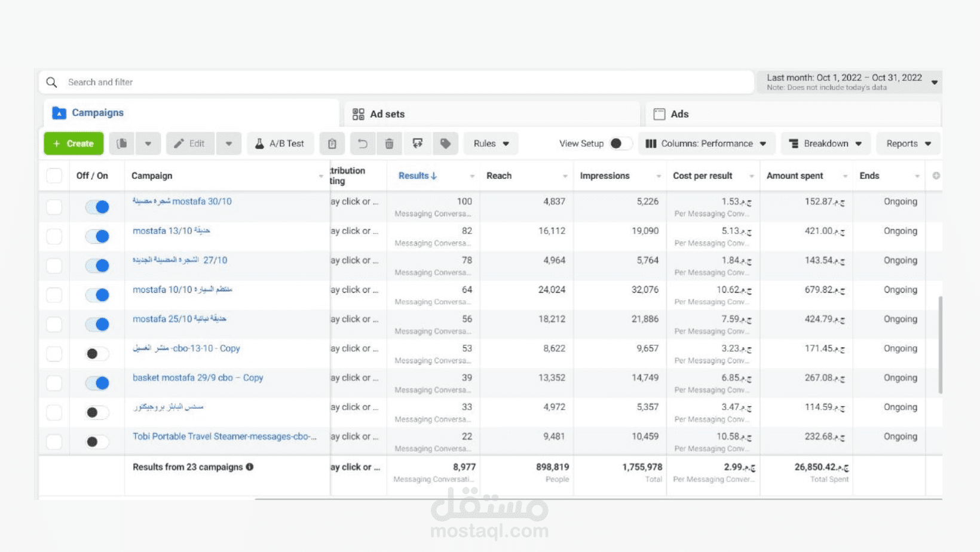The height and width of the screenshot is (552, 980).
Task: Open mostafa 10/10 campaign link
Action: 182,289
